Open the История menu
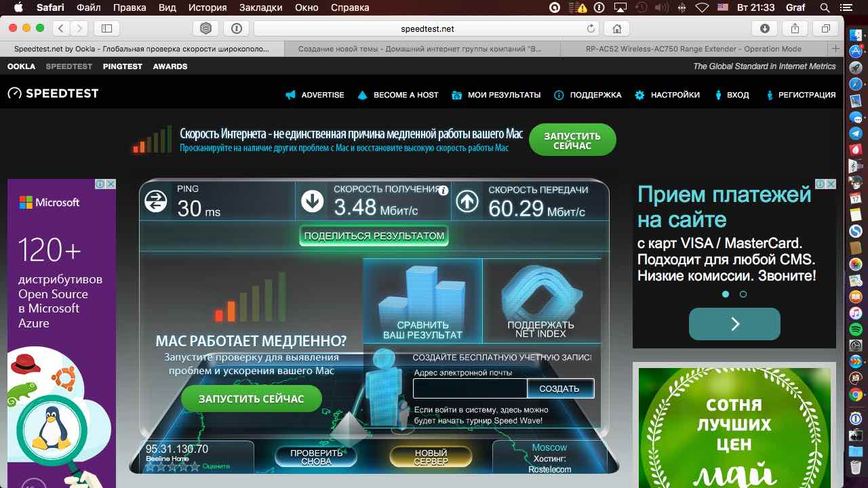 (x=208, y=7)
